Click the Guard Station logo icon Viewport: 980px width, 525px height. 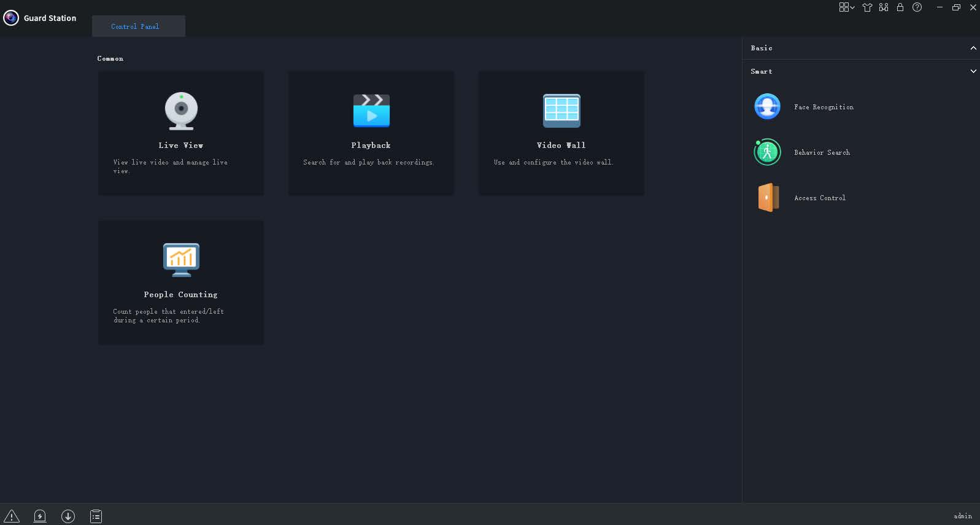pyautogui.click(x=11, y=18)
